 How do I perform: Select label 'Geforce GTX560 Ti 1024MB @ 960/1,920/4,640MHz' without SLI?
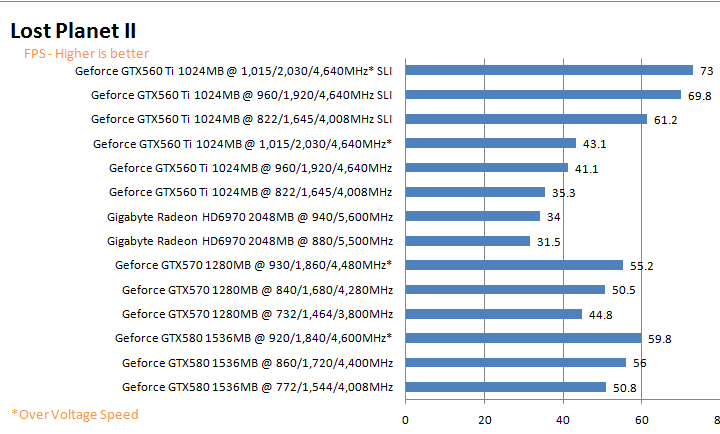(251, 168)
